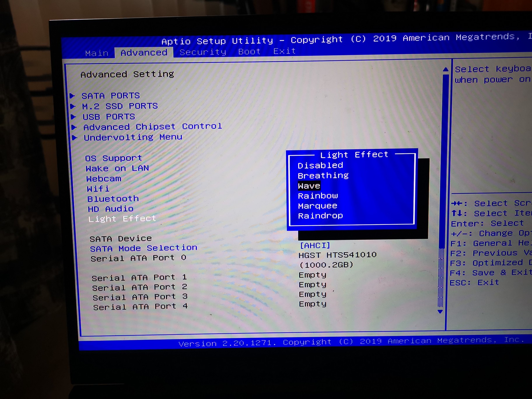Go to the Exit tab
This screenshot has width=532, height=399.
(x=284, y=51)
